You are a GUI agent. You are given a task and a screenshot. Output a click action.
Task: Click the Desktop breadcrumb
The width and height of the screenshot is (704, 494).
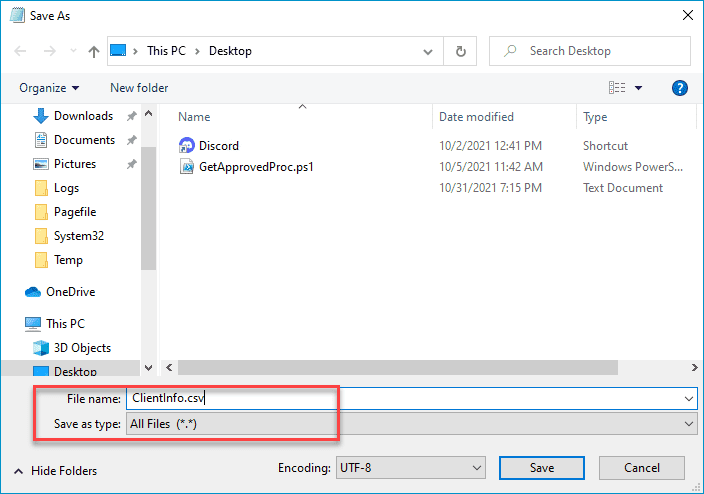(x=230, y=51)
